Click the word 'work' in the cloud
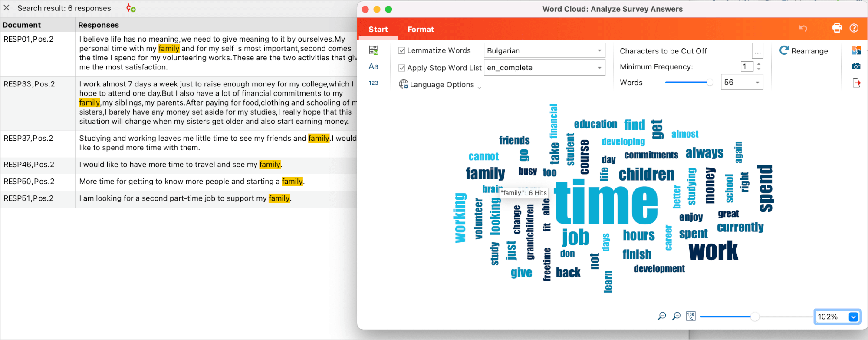868x340 pixels. coord(713,251)
